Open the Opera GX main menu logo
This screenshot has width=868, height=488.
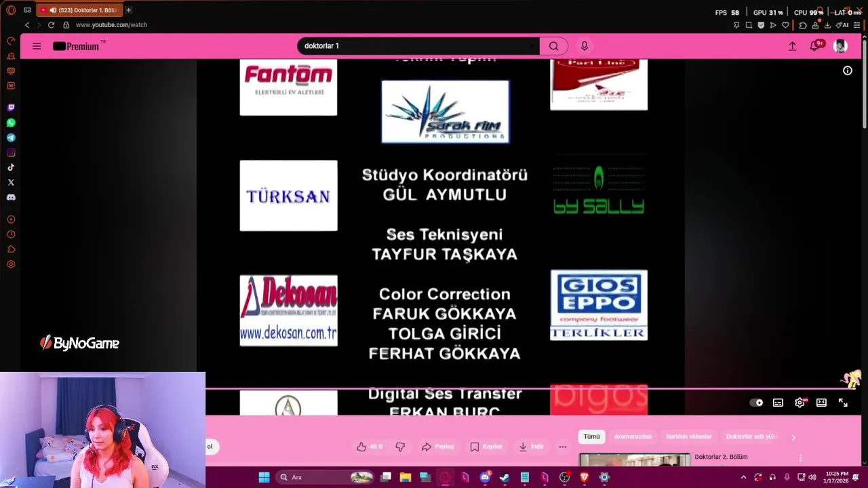[x=11, y=10]
